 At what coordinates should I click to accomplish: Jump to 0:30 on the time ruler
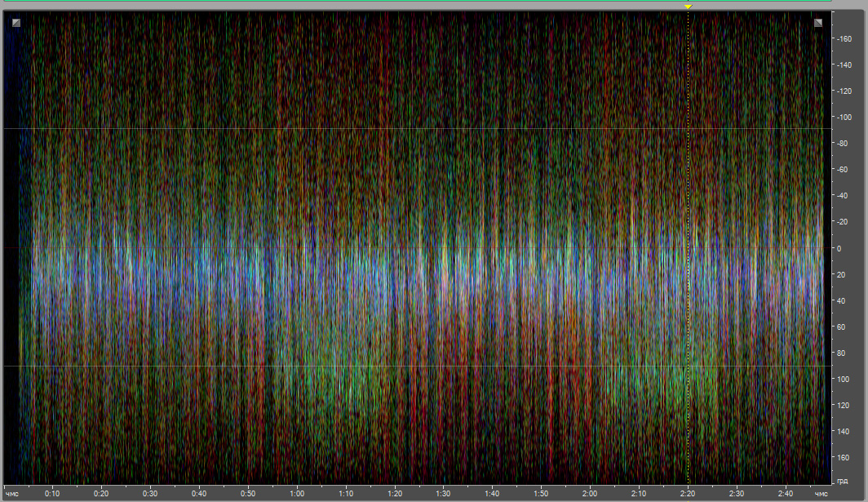[x=150, y=494]
